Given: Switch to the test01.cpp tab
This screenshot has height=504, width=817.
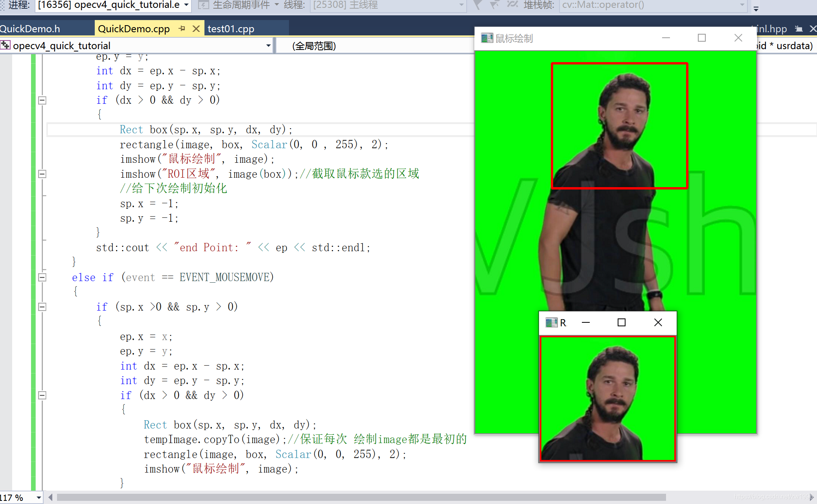Looking at the screenshot, I should tap(231, 29).
